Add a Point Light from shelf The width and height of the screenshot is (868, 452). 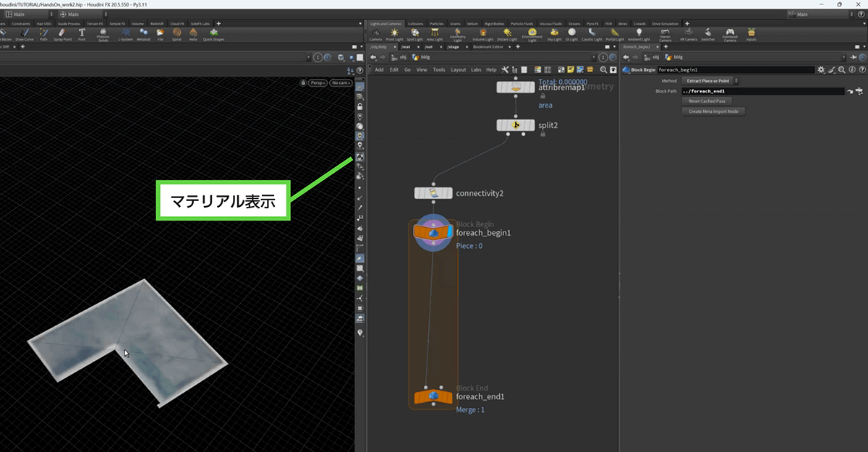coord(394,33)
